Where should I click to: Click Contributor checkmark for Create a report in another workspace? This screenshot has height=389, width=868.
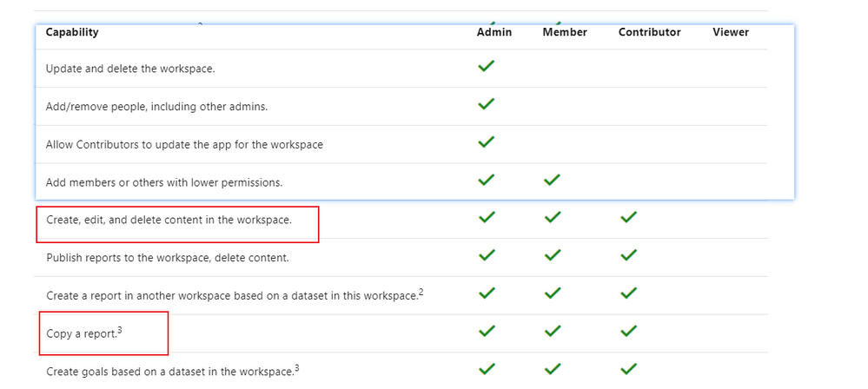click(x=629, y=293)
